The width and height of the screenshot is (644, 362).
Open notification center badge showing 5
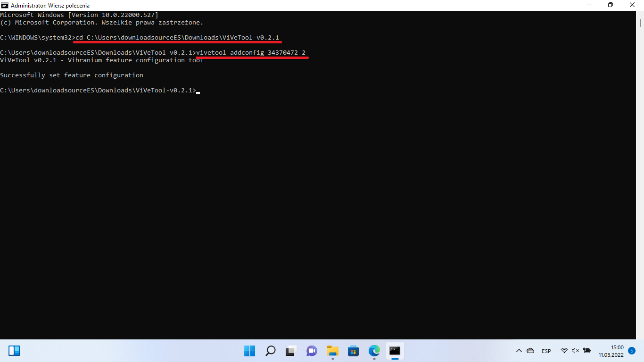(632, 351)
